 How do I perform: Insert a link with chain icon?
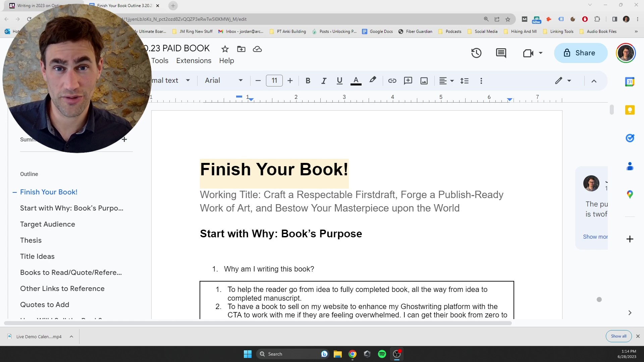coord(392,81)
